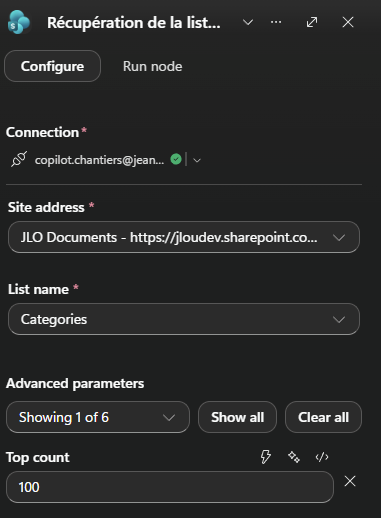
Task: Click the Clear all button
Action: click(x=323, y=417)
